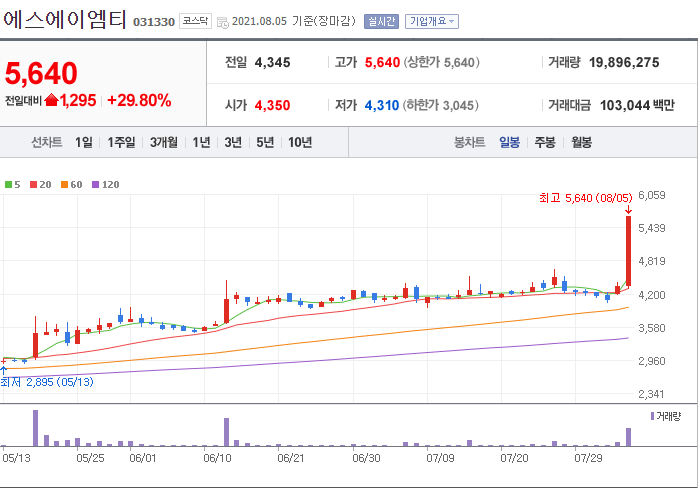Viewport: 698px width, 488px height.
Task: Select the 10년 line chart tab
Action: [300, 142]
